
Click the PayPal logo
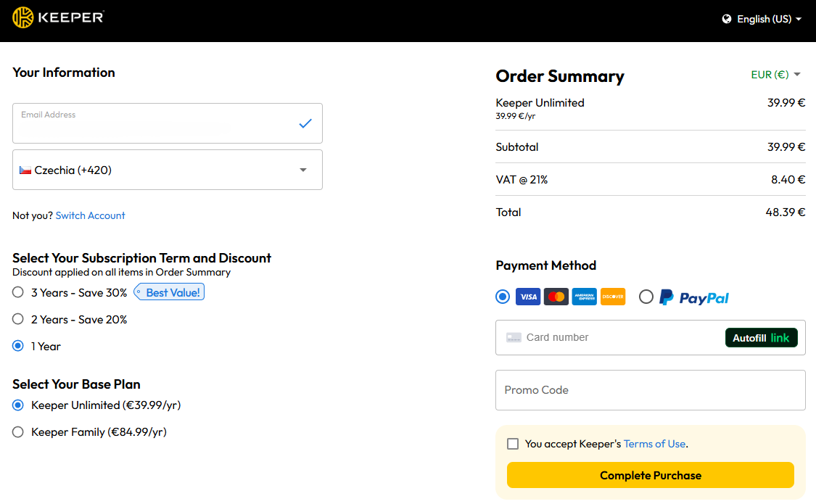pyautogui.click(x=694, y=297)
